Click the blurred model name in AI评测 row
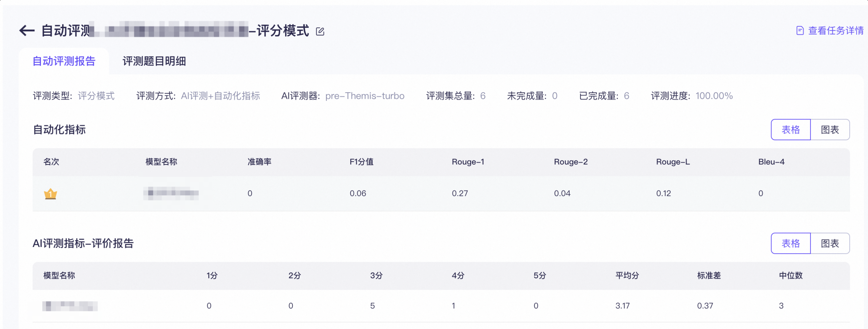Screen dimensions: 868x329 70,306
